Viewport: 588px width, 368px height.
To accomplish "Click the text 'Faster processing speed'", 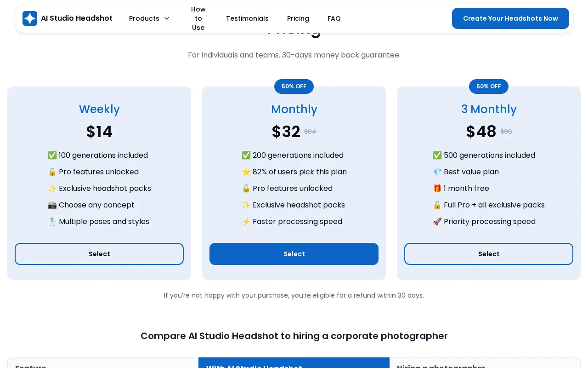I will (x=297, y=222).
